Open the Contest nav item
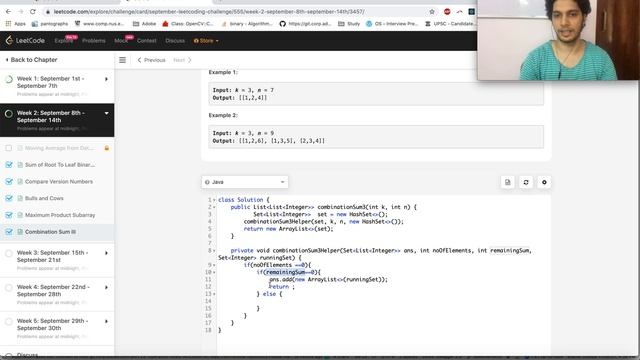Image resolution: width=640 pixels, height=360 pixels. point(147,41)
